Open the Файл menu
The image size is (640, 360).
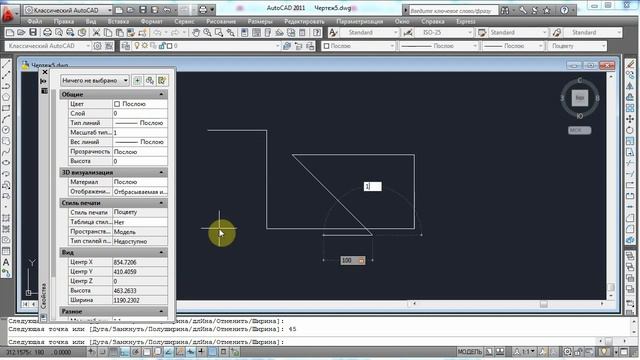pyautogui.click(x=35, y=21)
